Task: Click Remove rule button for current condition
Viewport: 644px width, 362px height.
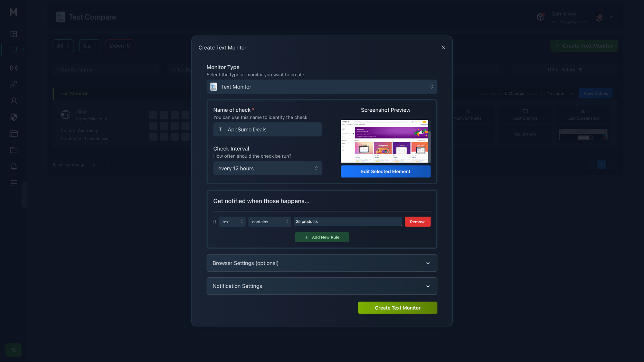Action: pyautogui.click(x=418, y=221)
